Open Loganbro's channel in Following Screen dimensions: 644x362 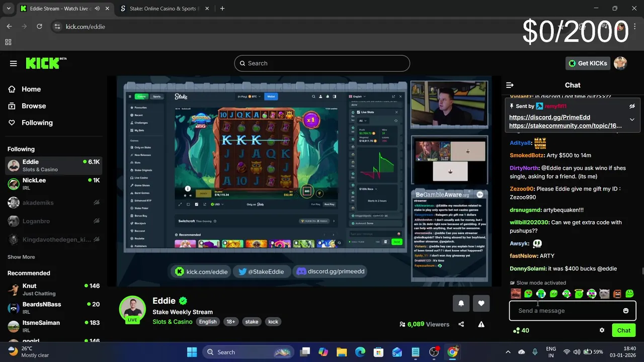click(x=53, y=221)
